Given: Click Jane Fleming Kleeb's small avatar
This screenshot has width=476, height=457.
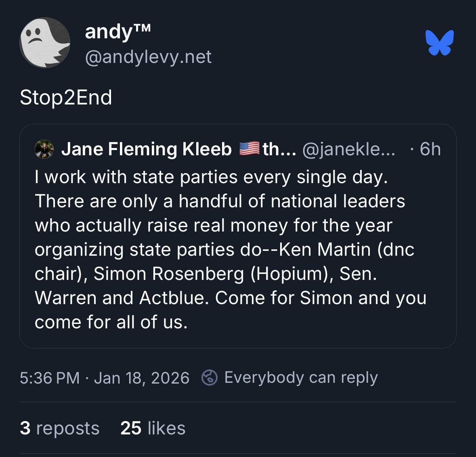Looking at the screenshot, I should 44,149.
